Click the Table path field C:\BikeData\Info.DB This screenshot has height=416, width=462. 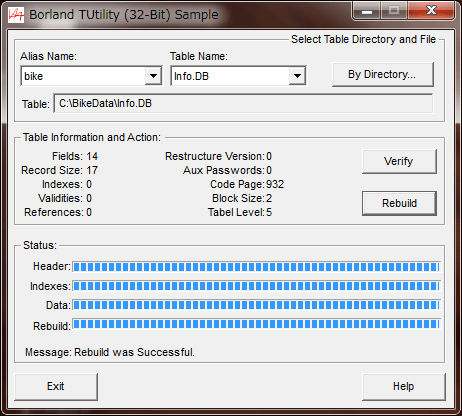click(x=243, y=103)
